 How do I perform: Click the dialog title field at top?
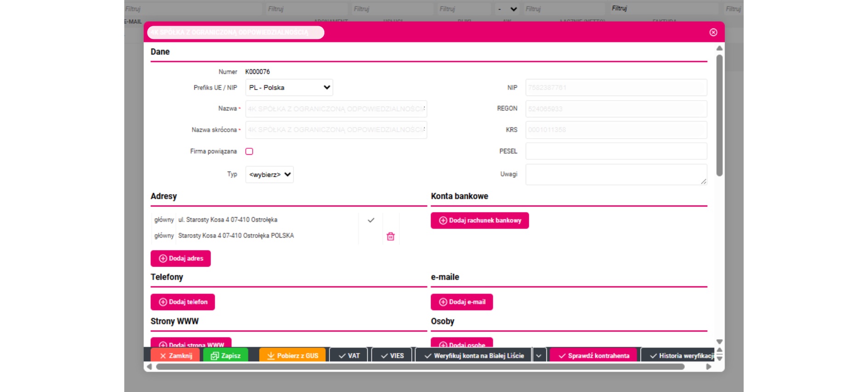236,32
